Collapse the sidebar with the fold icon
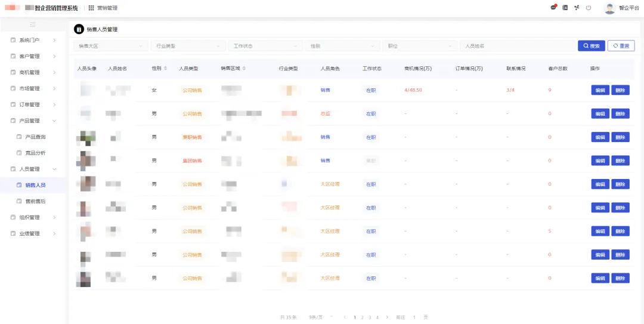This screenshot has height=324, width=644. click(x=33, y=24)
